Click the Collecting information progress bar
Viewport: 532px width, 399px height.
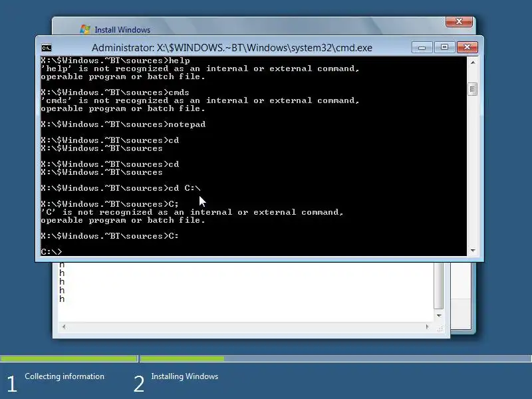[69, 358]
